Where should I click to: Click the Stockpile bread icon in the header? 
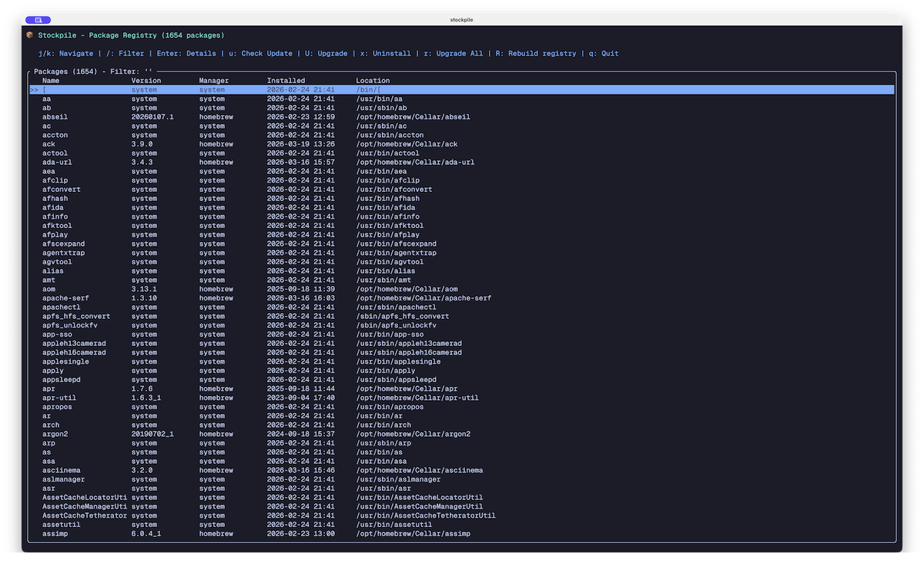click(29, 35)
